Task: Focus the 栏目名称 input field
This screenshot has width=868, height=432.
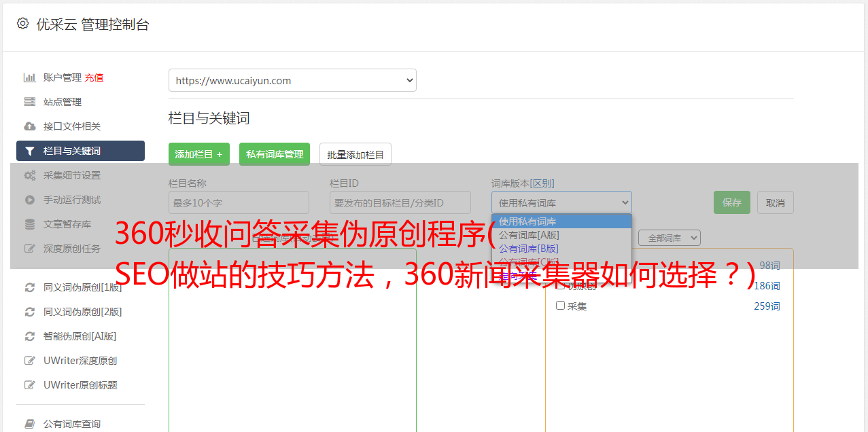Action: tap(239, 202)
